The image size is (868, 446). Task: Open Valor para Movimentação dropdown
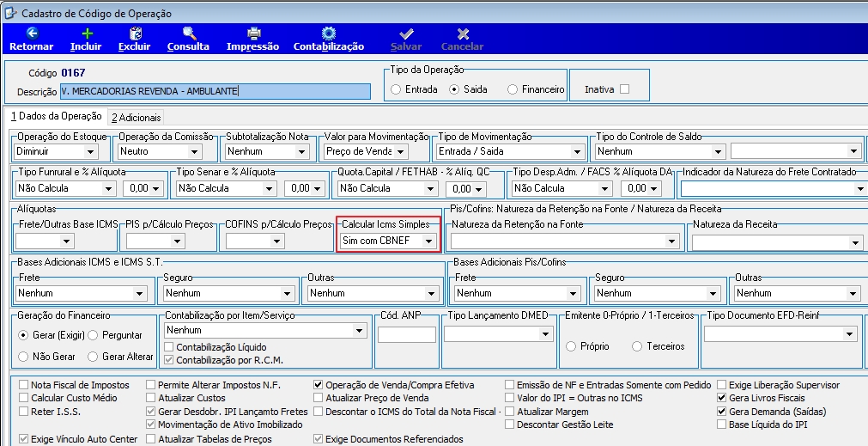[x=401, y=151]
